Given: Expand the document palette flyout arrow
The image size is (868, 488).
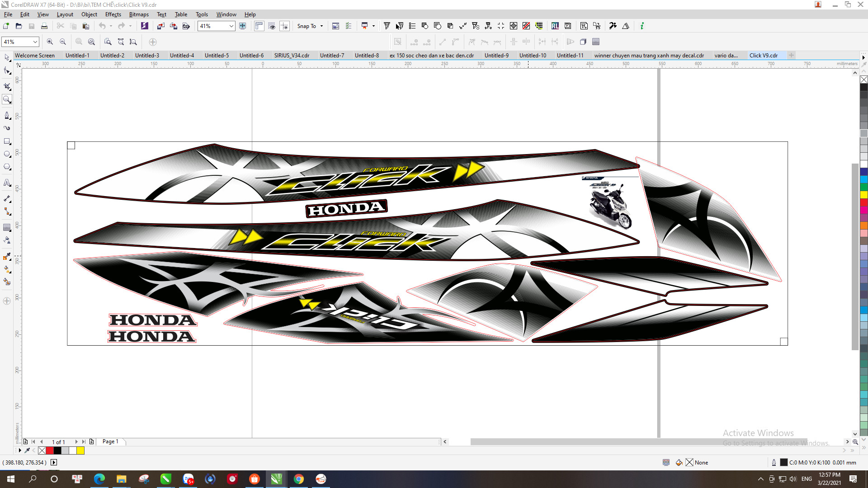Looking at the screenshot, I should click(x=20, y=450).
